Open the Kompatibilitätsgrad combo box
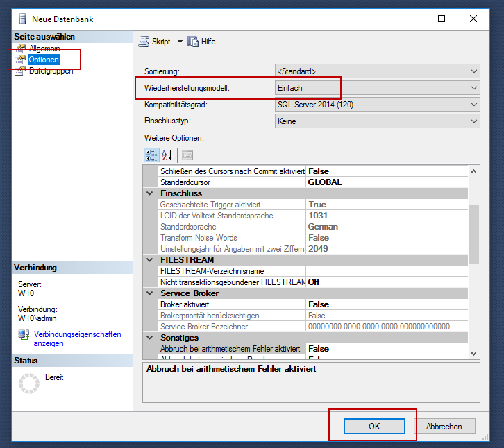The height and width of the screenshot is (448, 504). 474,105
